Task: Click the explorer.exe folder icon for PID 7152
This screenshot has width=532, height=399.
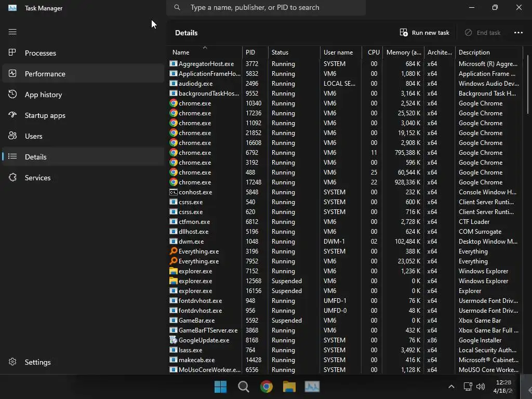Action: (x=174, y=271)
